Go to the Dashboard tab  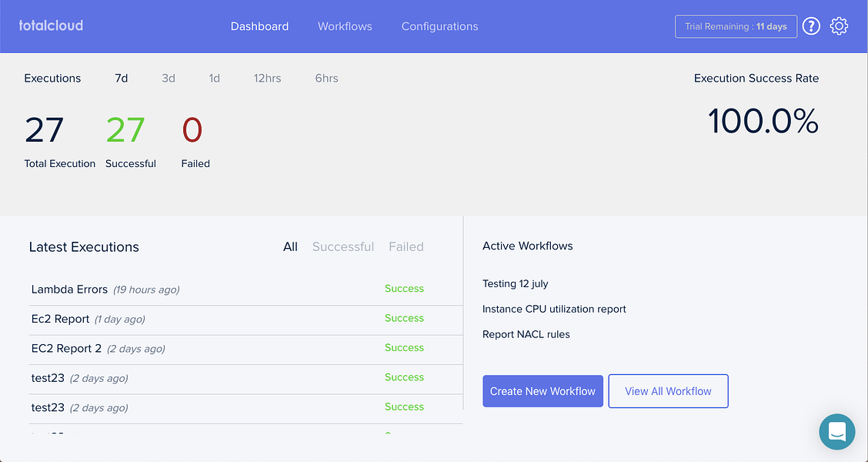click(x=259, y=27)
